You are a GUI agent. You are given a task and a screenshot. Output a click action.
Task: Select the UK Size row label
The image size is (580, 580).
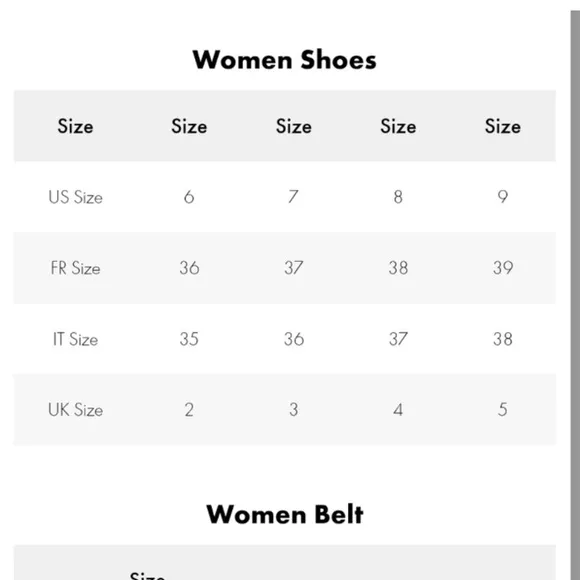point(75,410)
